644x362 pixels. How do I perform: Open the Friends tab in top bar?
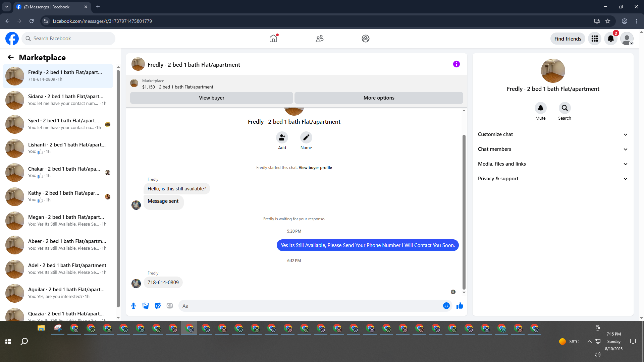(x=319, y=39)
